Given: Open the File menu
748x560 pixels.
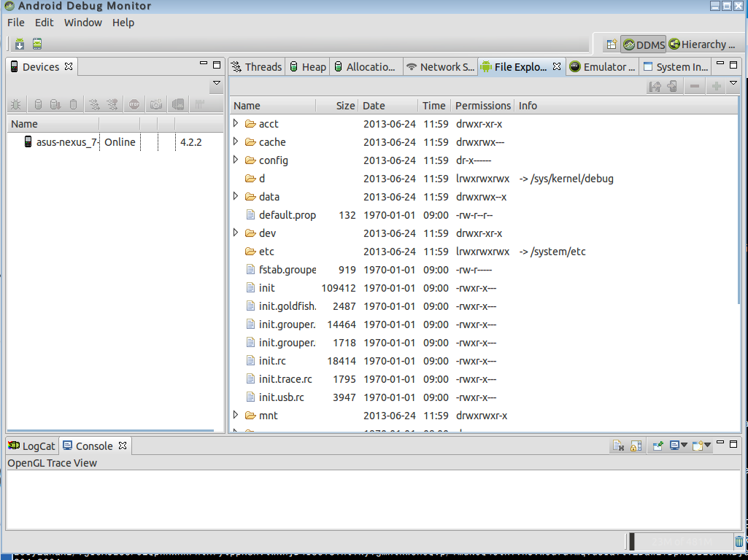Looking at the screenshot, I should click(16, 23).
